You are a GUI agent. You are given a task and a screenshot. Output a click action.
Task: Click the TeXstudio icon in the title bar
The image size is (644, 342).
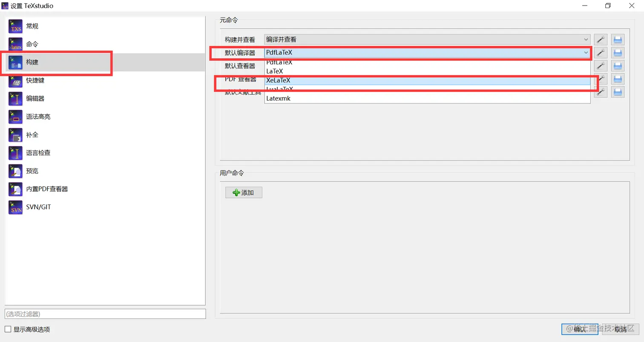[5, 6]
